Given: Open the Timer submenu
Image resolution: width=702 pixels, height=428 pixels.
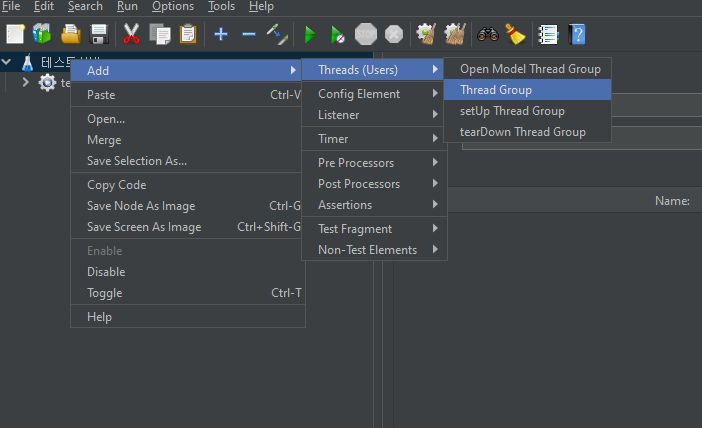Looking at the screenshot, I should (374, 139).
